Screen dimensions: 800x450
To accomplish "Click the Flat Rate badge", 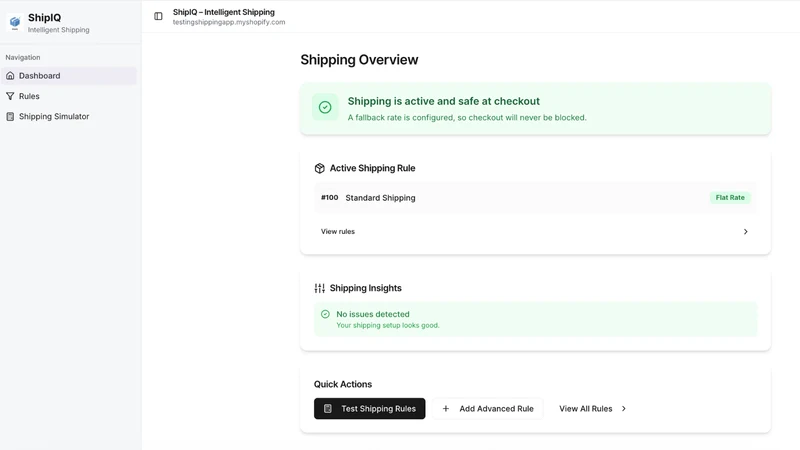I will (x=730, y=197).
